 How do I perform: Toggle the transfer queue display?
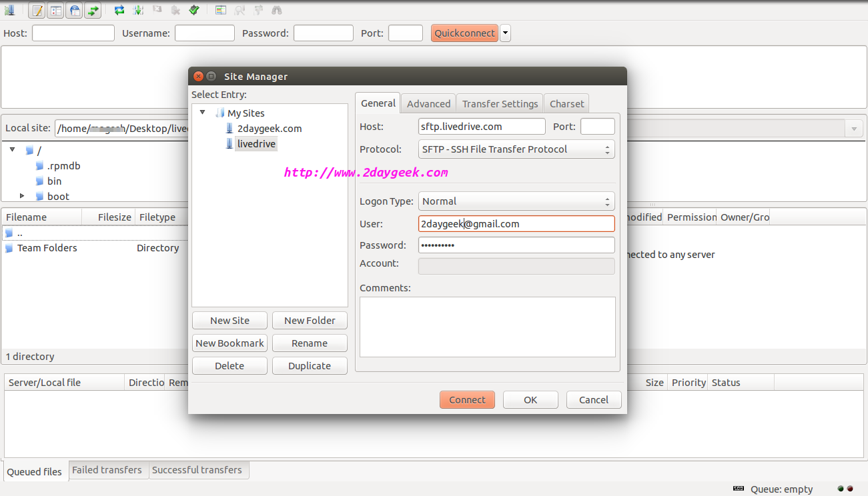[93, 10]
